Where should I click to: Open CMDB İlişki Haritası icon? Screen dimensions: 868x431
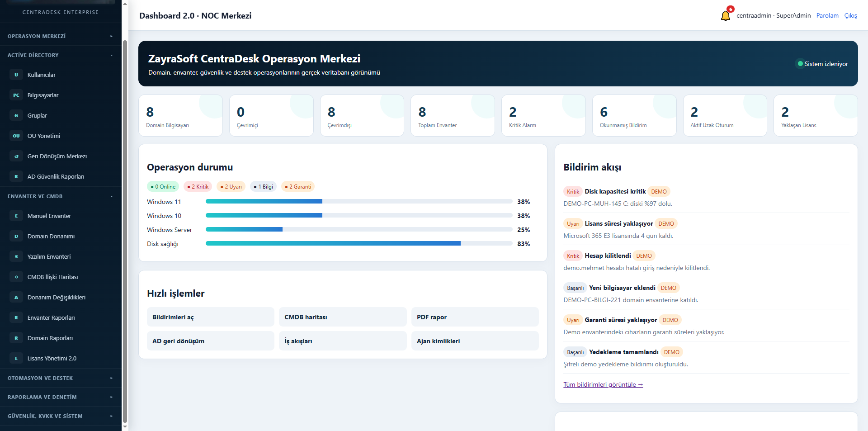pos(16,277)
